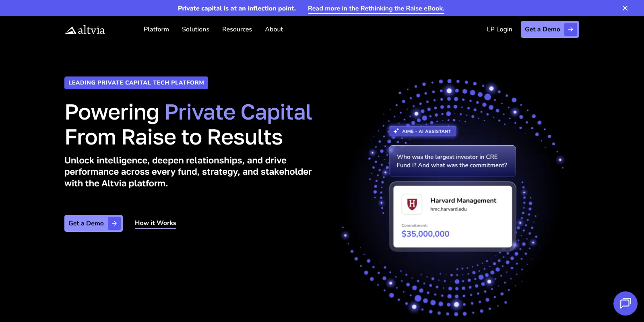The image size is (644, 322).
Task: Go to LP Login
Action: coord(500,29)
